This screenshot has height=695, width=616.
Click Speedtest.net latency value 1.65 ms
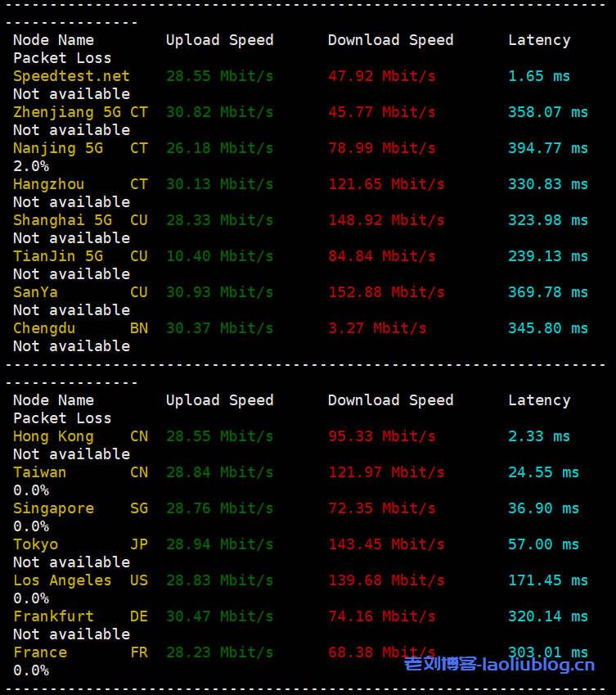(538, 76)
